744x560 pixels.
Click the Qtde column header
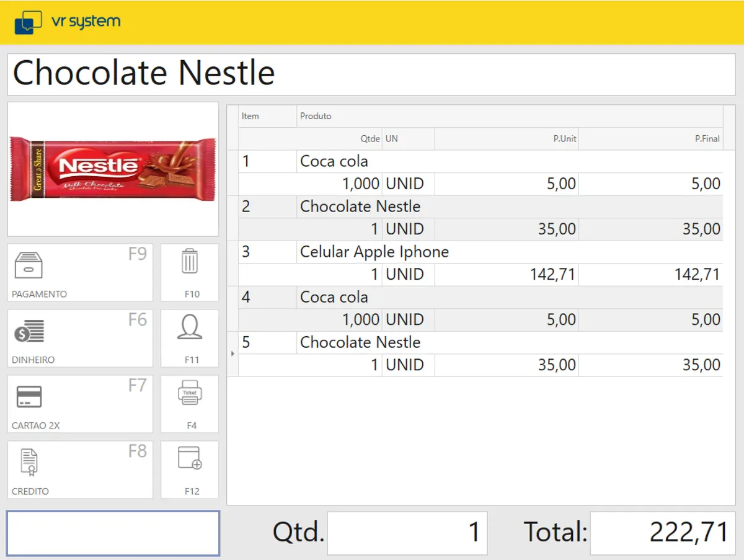point(310,139)
